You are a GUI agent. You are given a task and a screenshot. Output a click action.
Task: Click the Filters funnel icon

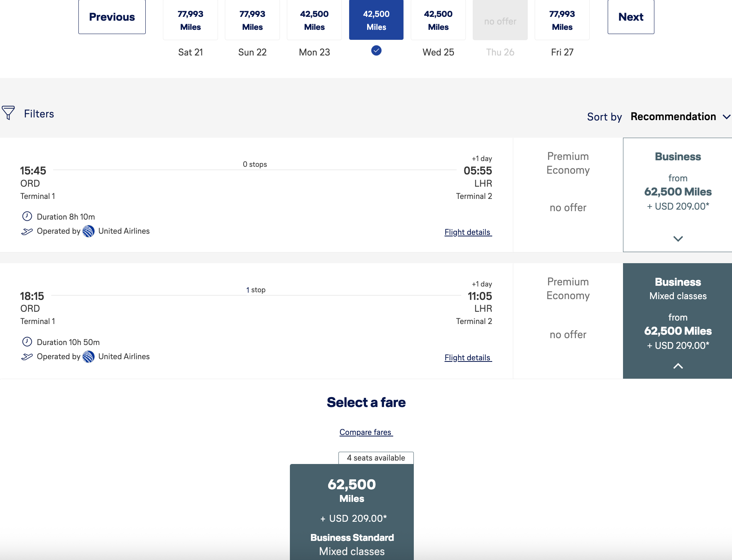coord(8,113)
